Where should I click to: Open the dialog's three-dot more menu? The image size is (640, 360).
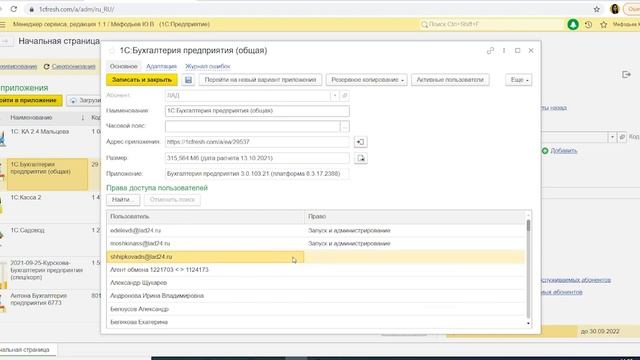(504, 51)
